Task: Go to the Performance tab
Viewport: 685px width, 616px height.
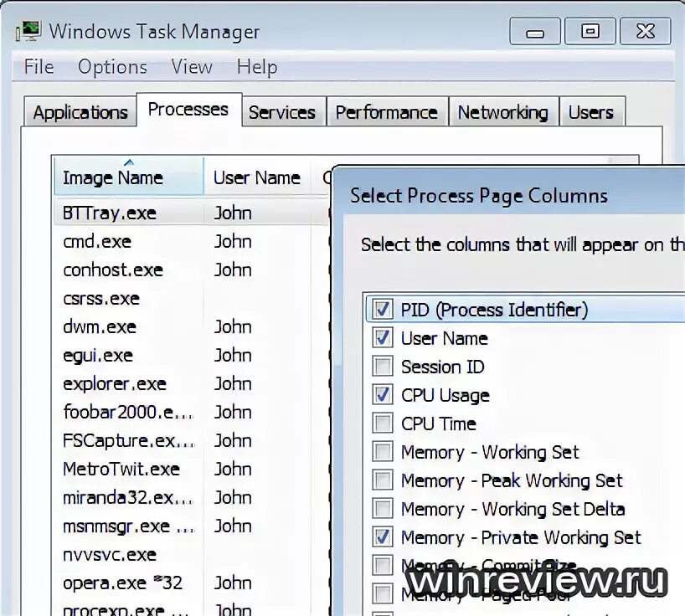Action: pos(387,112)
